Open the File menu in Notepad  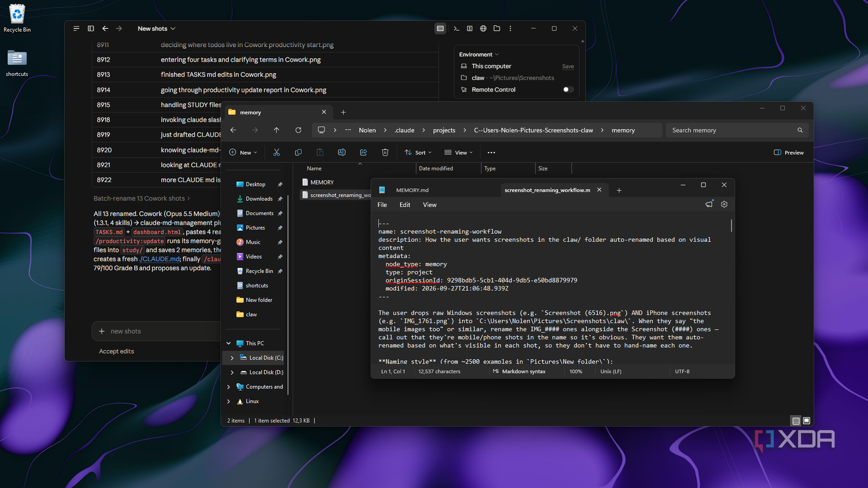click(x=382, y=205)
